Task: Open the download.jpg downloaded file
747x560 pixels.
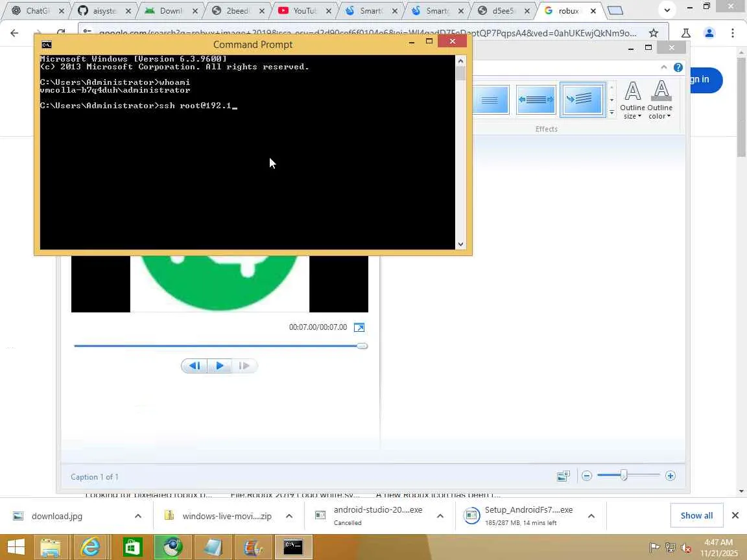Action: [56, 516]
